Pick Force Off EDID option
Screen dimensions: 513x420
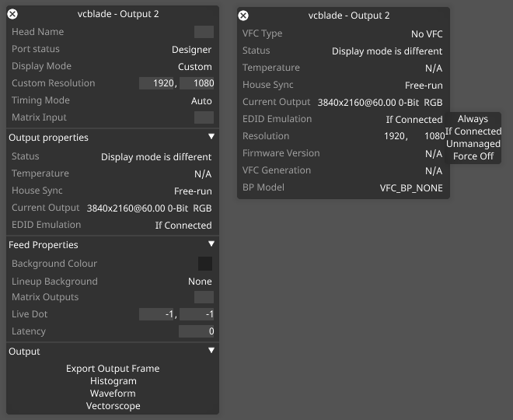coord(473,156)
